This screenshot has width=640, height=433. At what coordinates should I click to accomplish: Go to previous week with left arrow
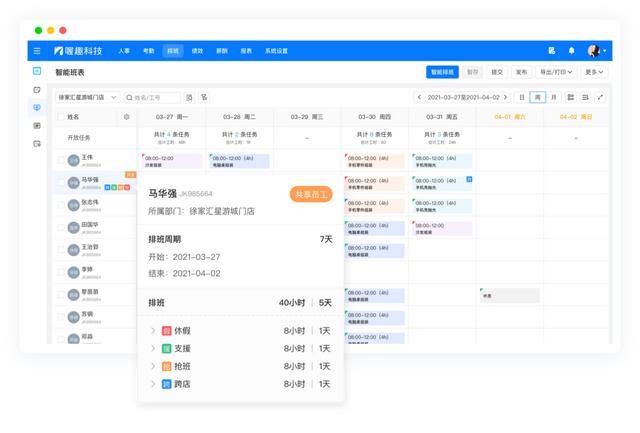[419, 97]
